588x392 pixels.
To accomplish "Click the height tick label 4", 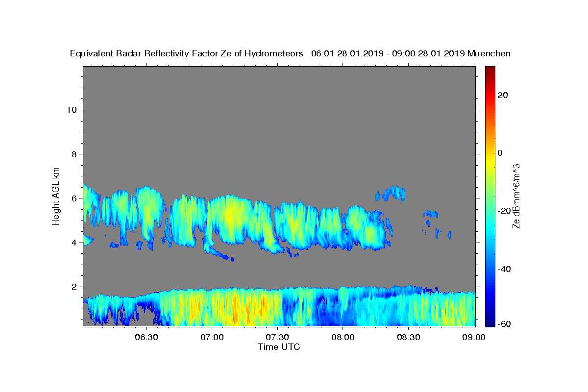I will 74,243.
